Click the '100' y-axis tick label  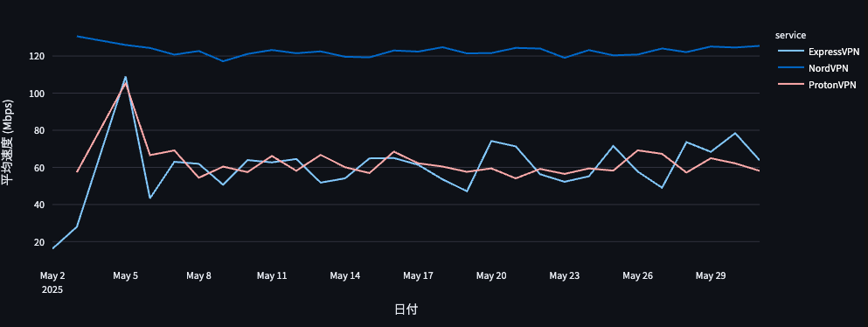37,94
